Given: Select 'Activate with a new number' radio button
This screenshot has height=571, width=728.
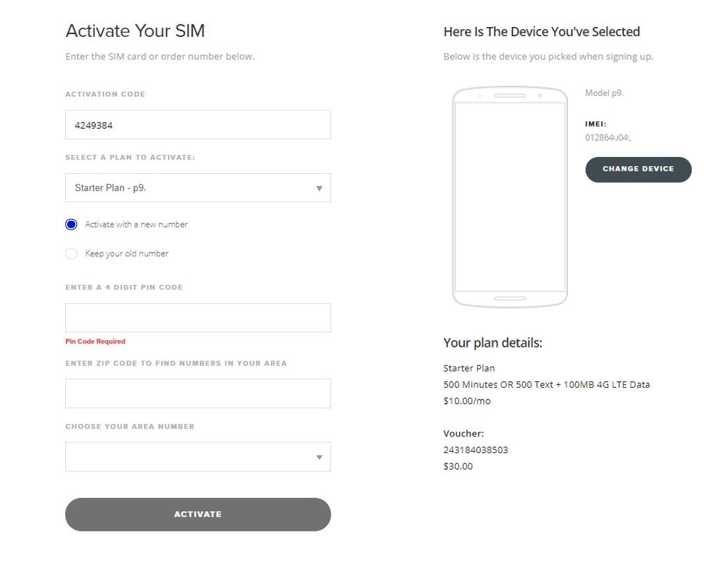Looking at the screenshot, I should [71, 224].
